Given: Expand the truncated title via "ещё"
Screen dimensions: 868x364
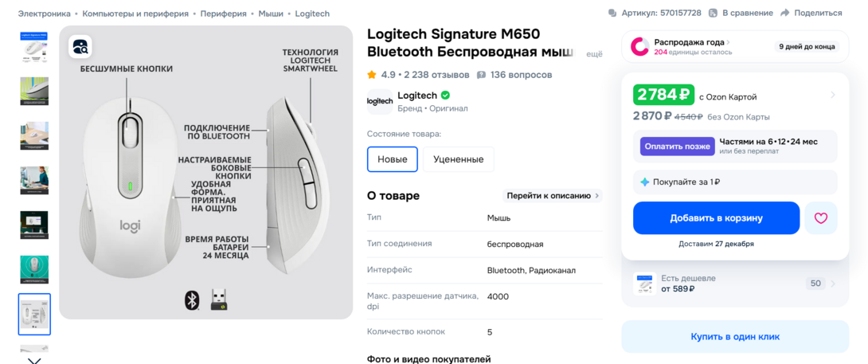Looking at the screenshot, I should 594,53.
